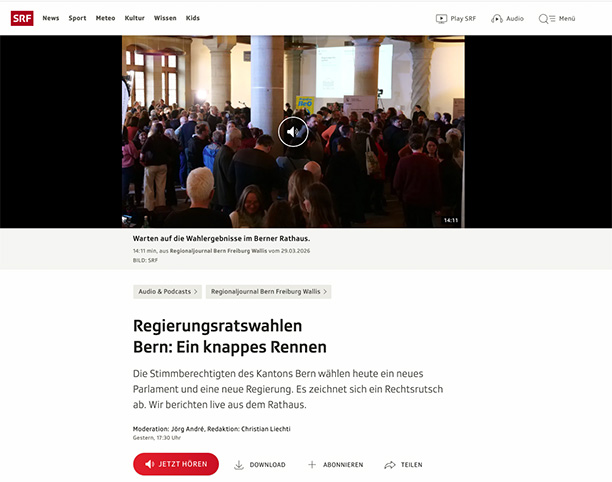Expand the Regionaljournal Bern Freiburg Wallis chevron
Screen dimensions: 612x482
(x=325, y=292)
